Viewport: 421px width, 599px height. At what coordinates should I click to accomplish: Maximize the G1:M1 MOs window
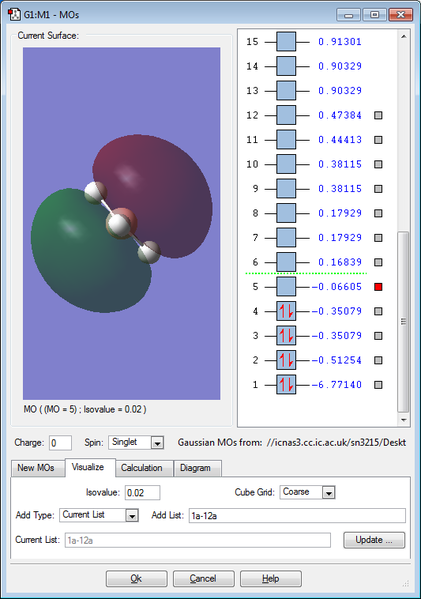(x=374, y=15)
